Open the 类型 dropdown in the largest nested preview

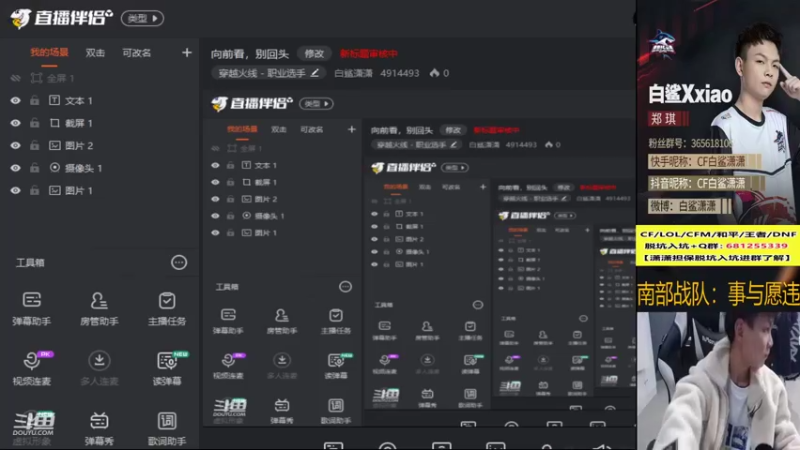(x=316, y=104)
